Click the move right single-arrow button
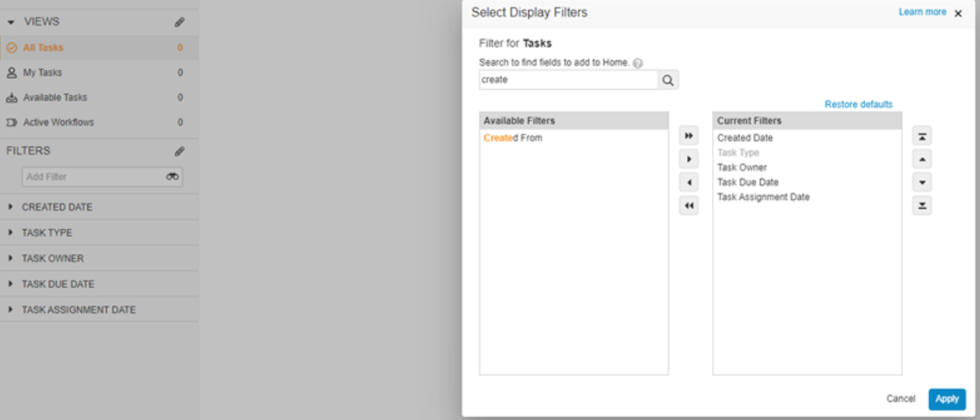This screenshot has height=420, width=980. 689,159
